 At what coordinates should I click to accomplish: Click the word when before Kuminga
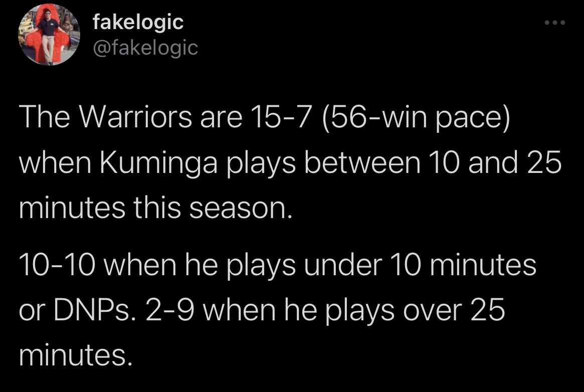coord(55,163)
